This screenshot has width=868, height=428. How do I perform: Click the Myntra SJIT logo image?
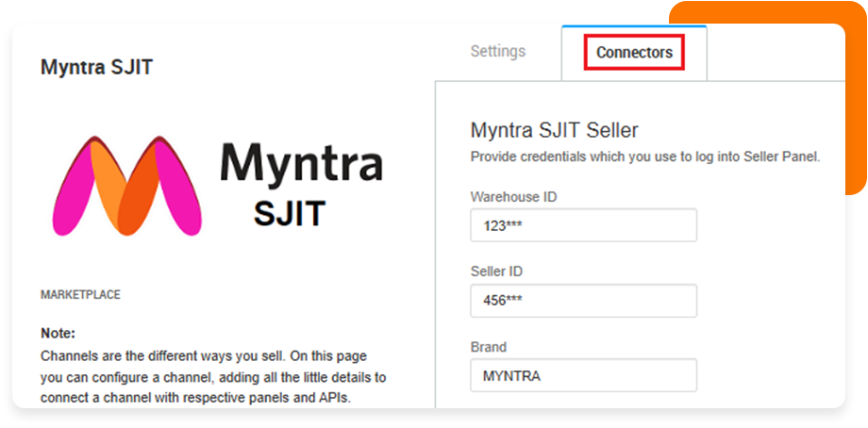[x=218, y=186]
